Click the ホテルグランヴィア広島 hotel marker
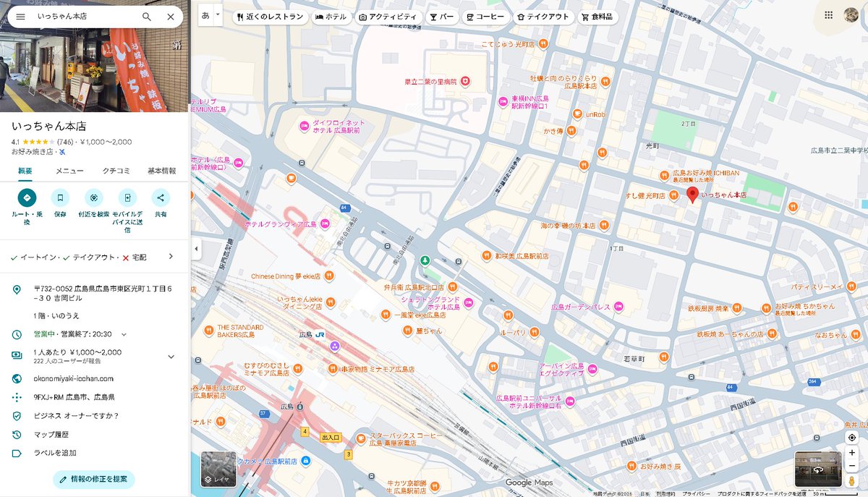 pyautogui.click(x=325, y=224)
